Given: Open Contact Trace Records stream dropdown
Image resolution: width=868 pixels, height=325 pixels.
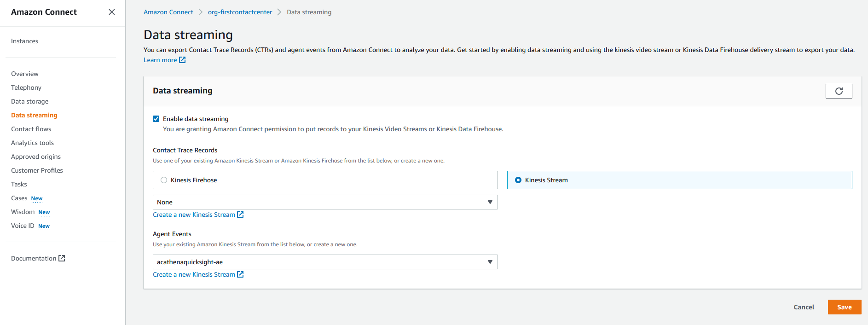Looking at the screenshot, I should coord(325,202).
